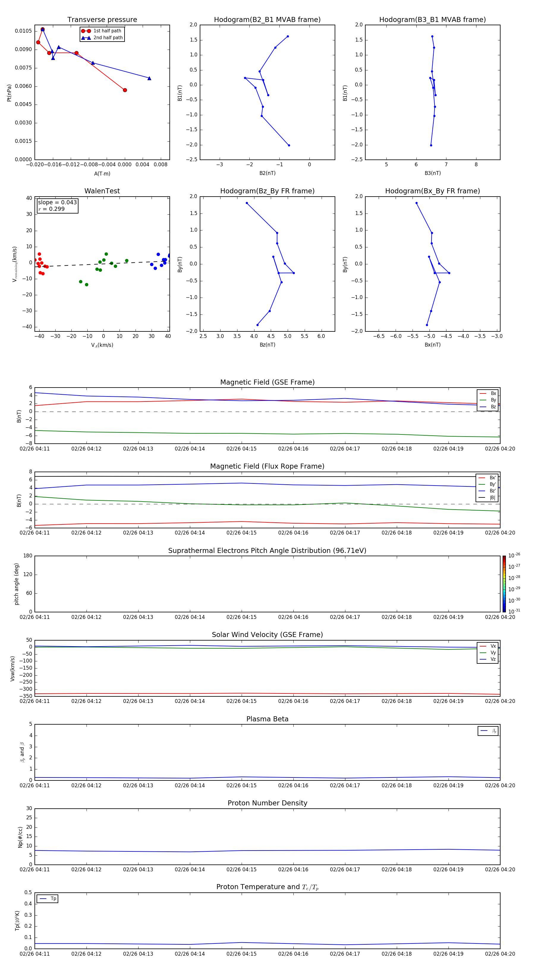Screen dimensions: 535x980
Task: Click the 'slope = 0.043' annotation
Action: 57,203
